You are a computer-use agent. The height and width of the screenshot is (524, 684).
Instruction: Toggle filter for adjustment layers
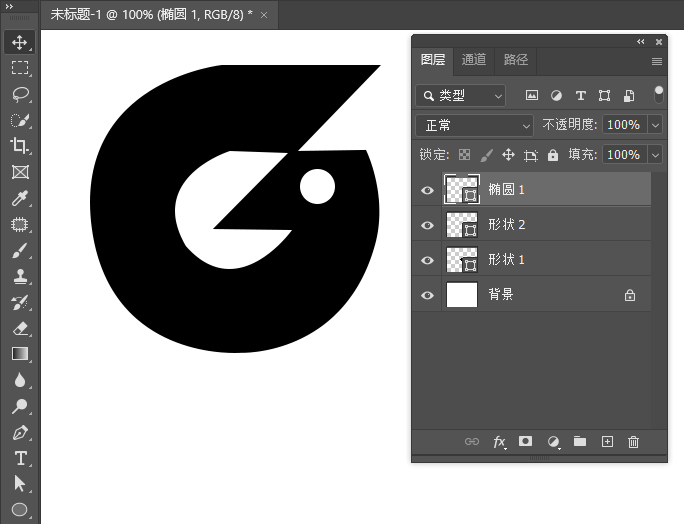(556, 96)
